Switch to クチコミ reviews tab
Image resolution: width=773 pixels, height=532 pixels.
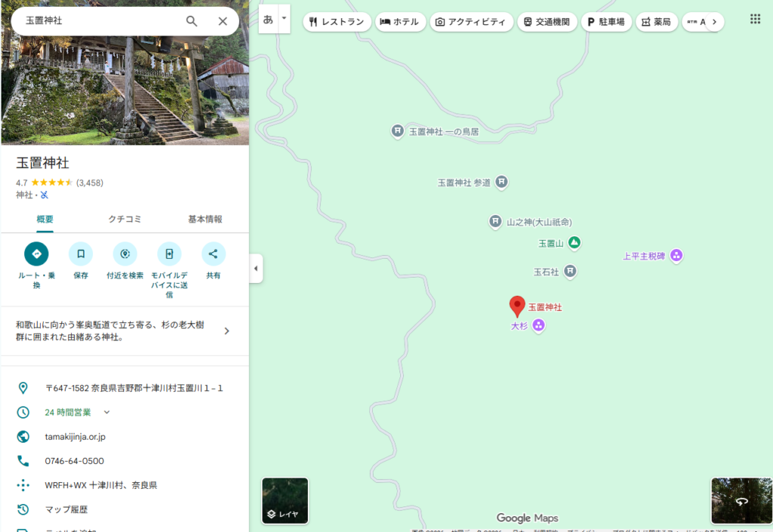125,220
